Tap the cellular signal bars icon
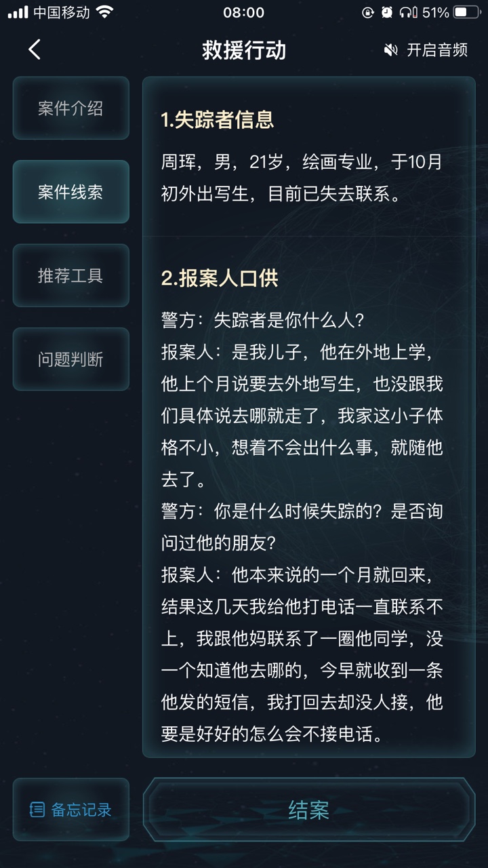The image size is (488, 868). [x=18, y=12]
